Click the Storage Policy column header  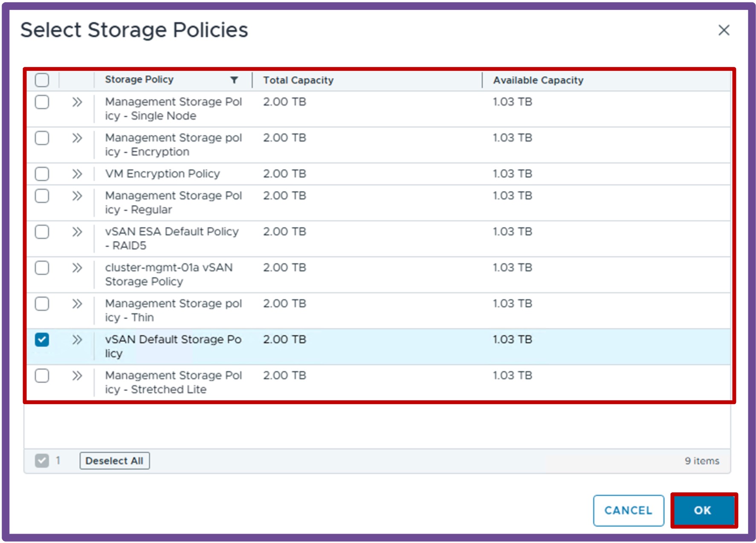point(139,79)
